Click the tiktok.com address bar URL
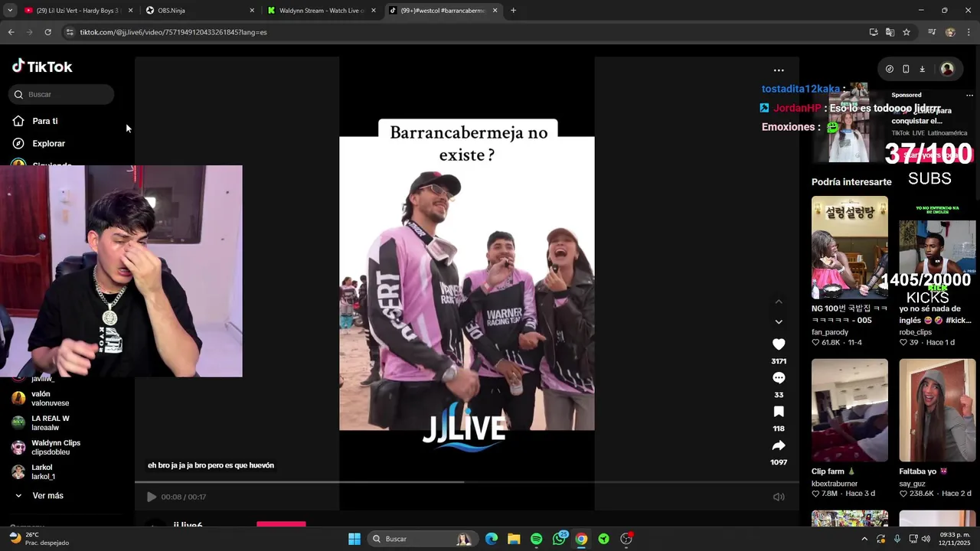 pos(173,32)
